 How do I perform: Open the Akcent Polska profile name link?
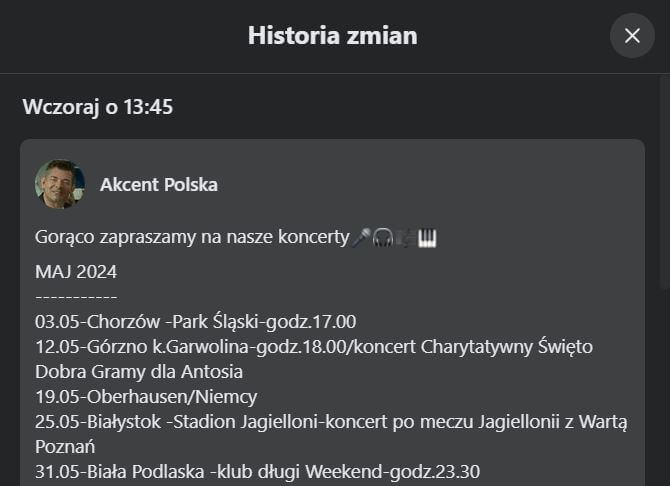click(159, 185)
